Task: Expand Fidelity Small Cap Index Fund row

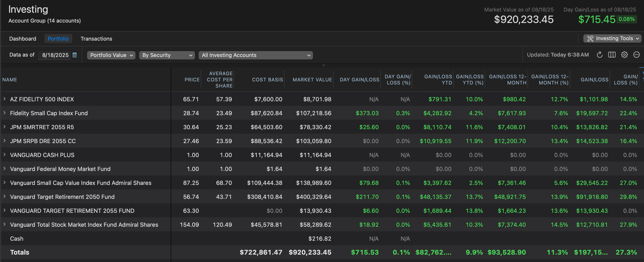Action: (x=5, y=113)
